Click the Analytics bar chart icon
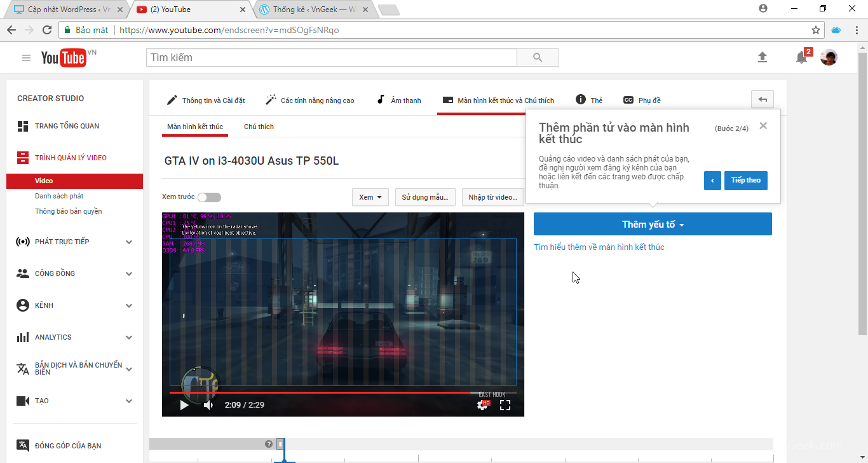 (x=23, y=337)
